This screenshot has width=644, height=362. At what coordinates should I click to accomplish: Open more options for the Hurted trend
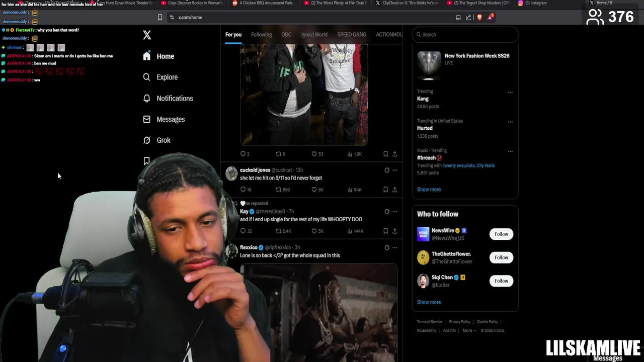(510, 122)
